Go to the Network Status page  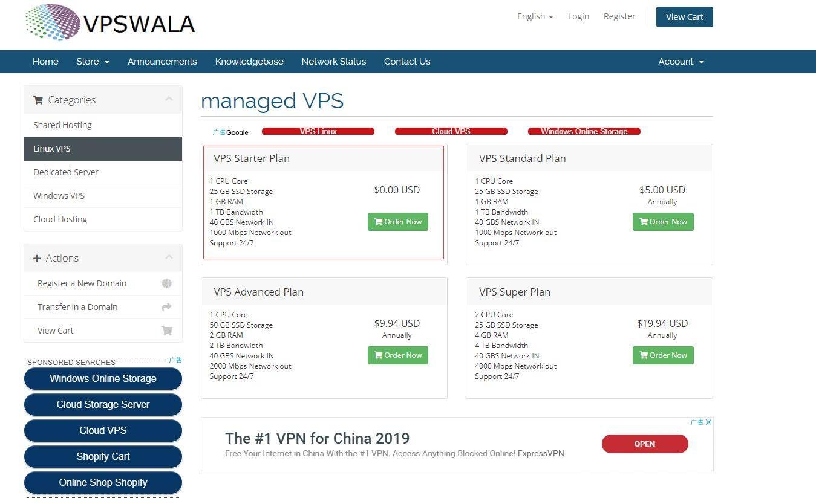tap(333, 62)
